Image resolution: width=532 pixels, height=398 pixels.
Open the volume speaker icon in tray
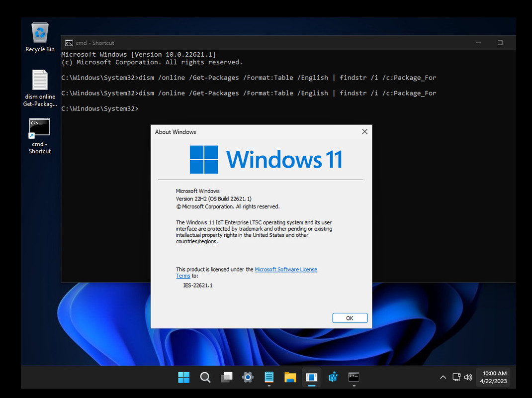pos(468,377)
